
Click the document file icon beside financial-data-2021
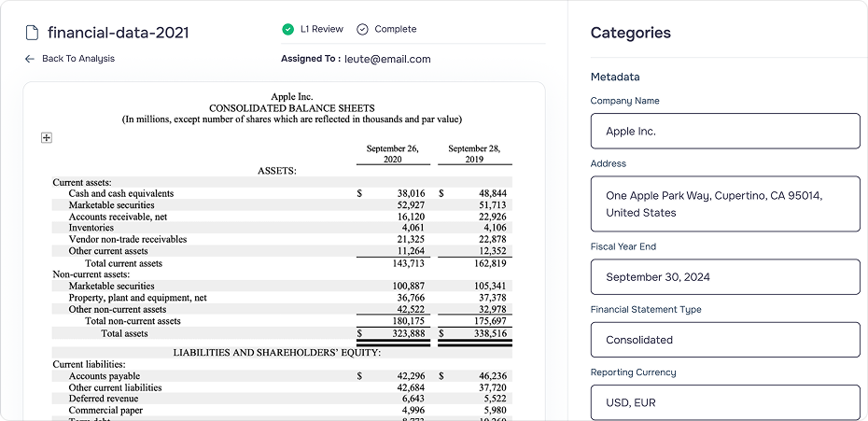point(32,33)
